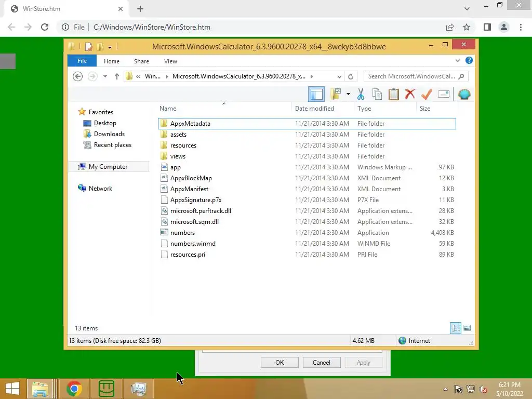
Task: Open the breadcrumb overflow double chevron
Action: (138, 76)
